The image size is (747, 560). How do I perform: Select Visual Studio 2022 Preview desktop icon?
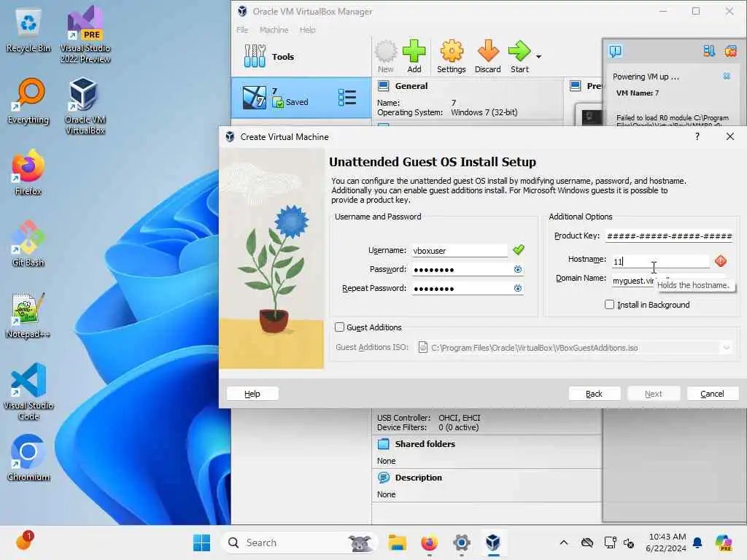coord(85,34)
